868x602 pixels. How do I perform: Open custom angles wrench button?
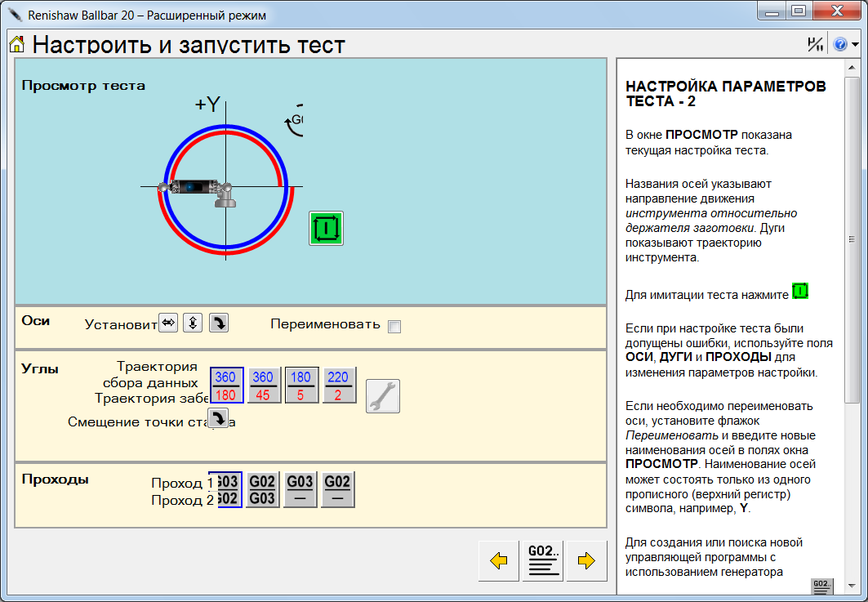point(383,396)
